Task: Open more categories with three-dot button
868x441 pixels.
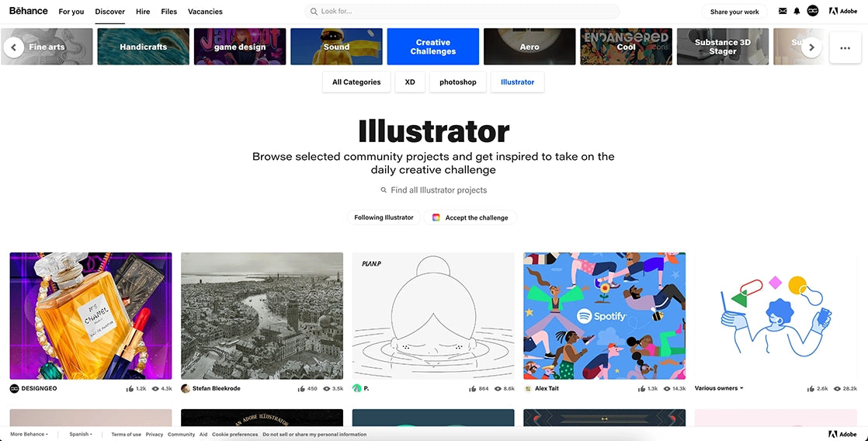Action: [845, 47]
